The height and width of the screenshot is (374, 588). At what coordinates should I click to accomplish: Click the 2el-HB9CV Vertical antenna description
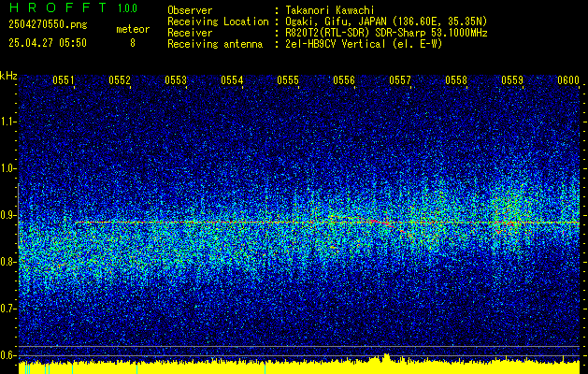click(x=364, y=44)
